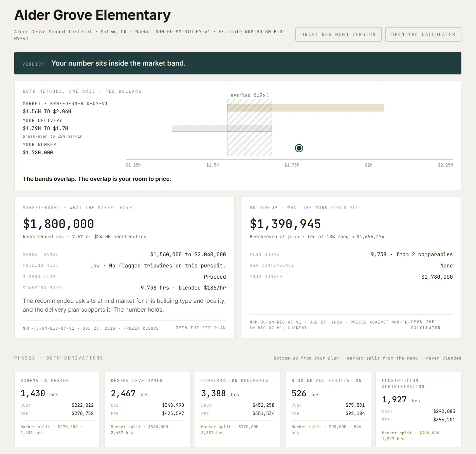
Task: Click Design Development cost $348,990
Action: [173, 405]
